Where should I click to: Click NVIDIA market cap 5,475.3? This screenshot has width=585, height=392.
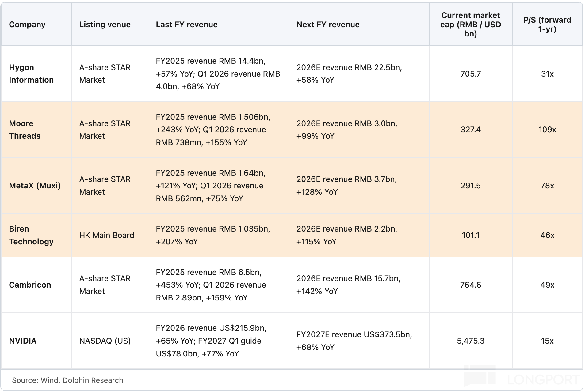coord(471,341)
